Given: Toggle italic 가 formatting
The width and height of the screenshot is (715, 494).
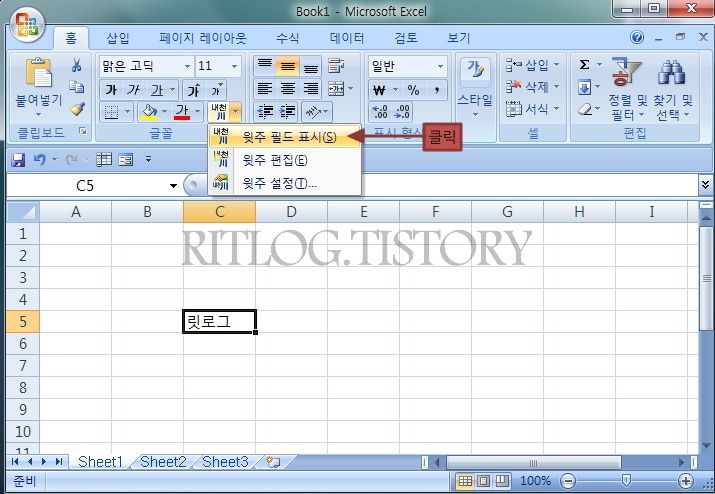Looking at the screenshot, I should 133,90.
